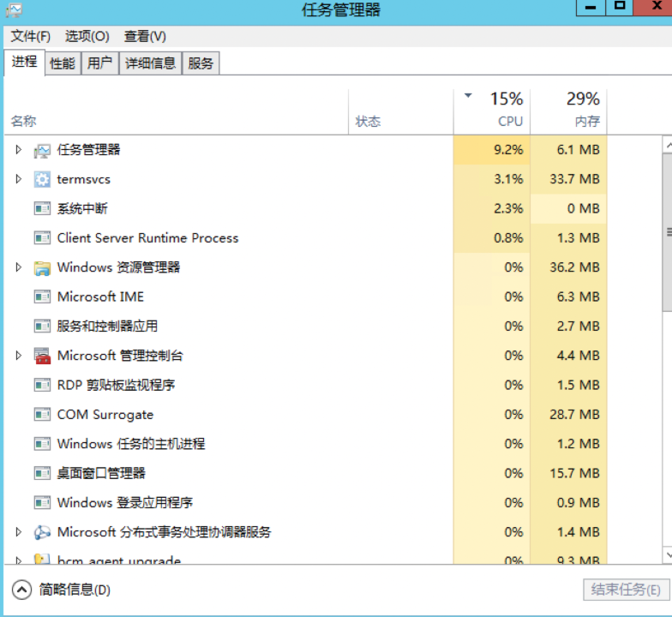The height and width of the screenshot is (617, 672).
Task: Select the 服务和控制器应用 process name
Action: pos(107,326)
